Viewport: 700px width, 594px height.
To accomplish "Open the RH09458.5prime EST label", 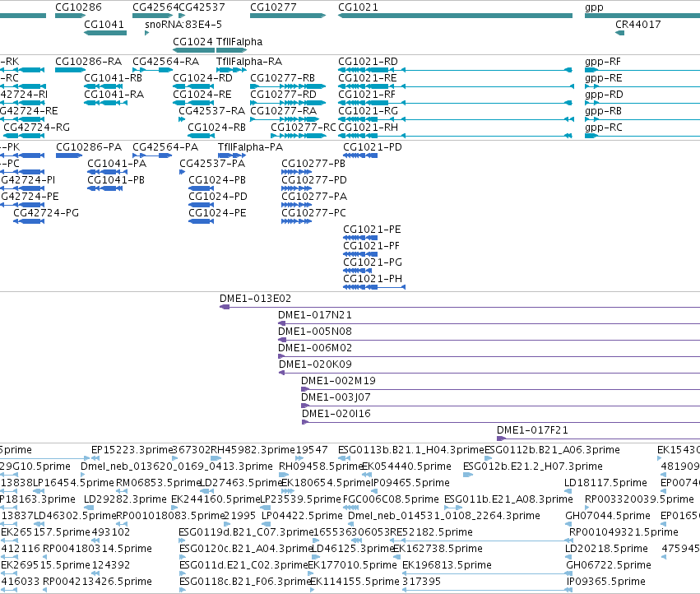I will (x=321, y=466).
